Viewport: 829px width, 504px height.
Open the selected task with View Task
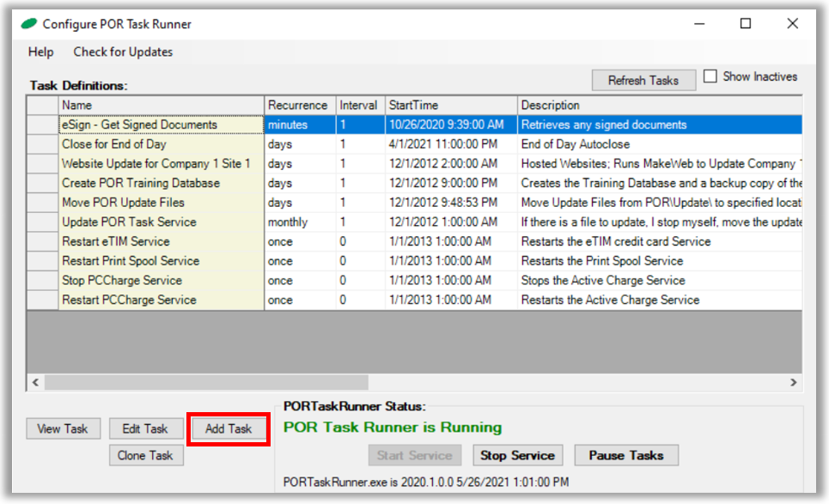click(x=63, y=428)
